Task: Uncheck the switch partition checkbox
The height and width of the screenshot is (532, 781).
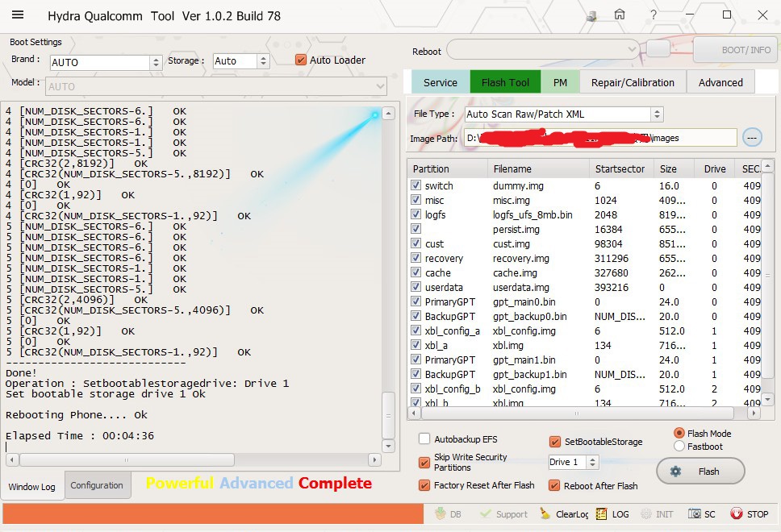Action: coord(416,185)
